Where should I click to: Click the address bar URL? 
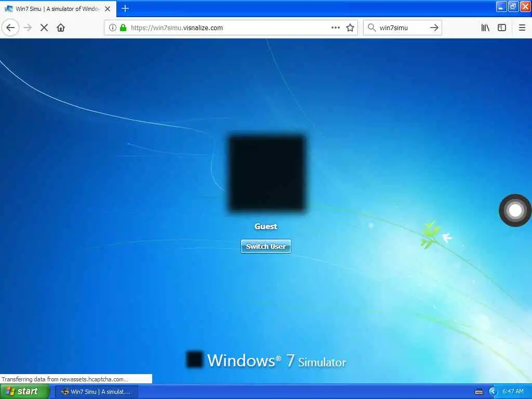[x=177, y=28]
